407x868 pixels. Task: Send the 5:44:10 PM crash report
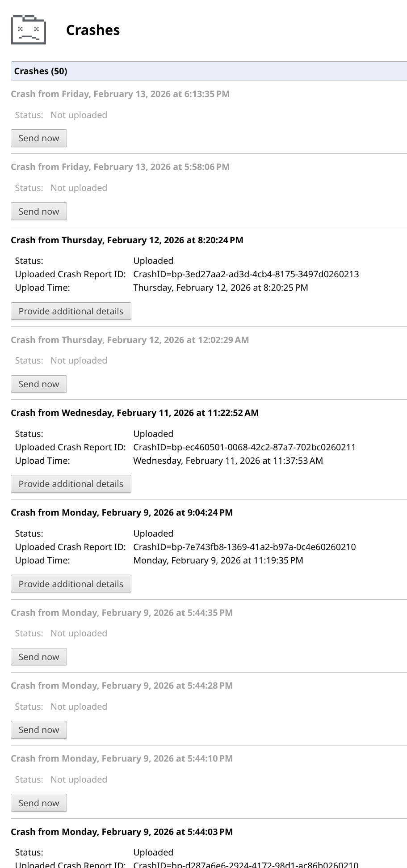click(39, 803)
